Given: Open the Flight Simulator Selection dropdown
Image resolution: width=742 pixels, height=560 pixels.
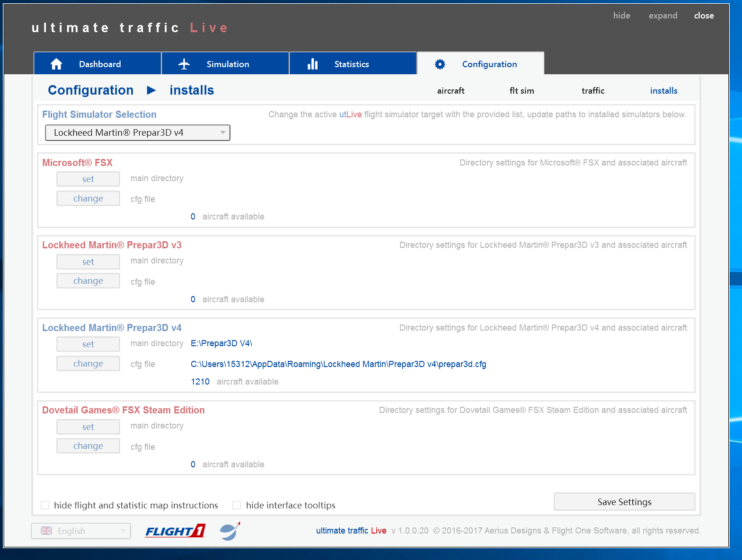Looking at the screenshot, I should [137, 132].
